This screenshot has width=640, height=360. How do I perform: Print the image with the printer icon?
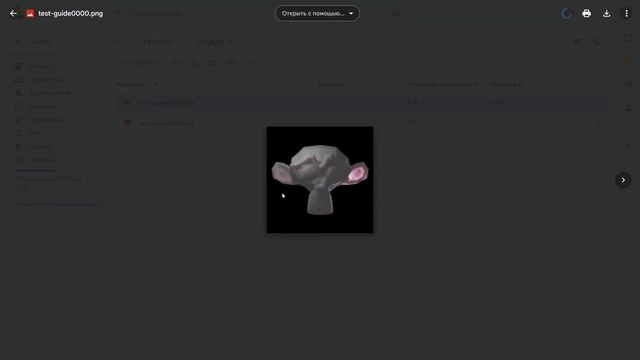coord(587,13)
